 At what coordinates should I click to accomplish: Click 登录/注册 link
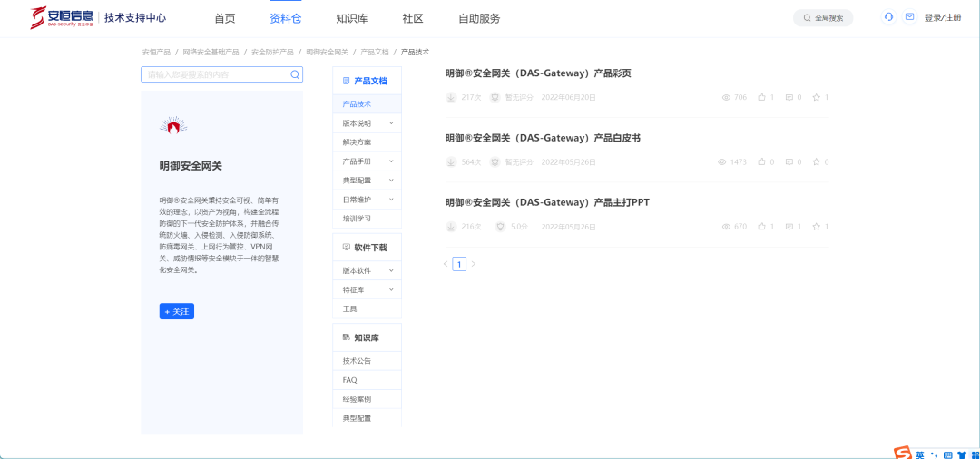pos(943,17)
